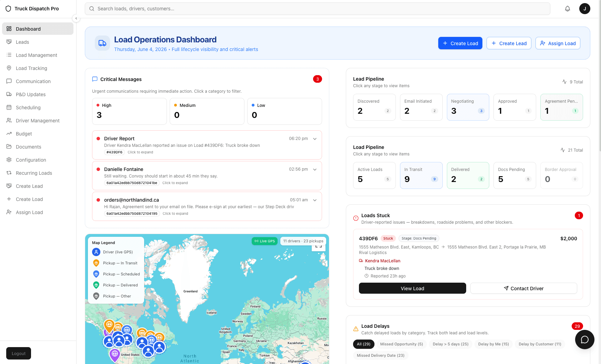Image resolution: width=601 pixels, height=364 pixels.
Task: Open the In Transit load pipeline stage
Action: pyautogui.click(x=421, y=175)
